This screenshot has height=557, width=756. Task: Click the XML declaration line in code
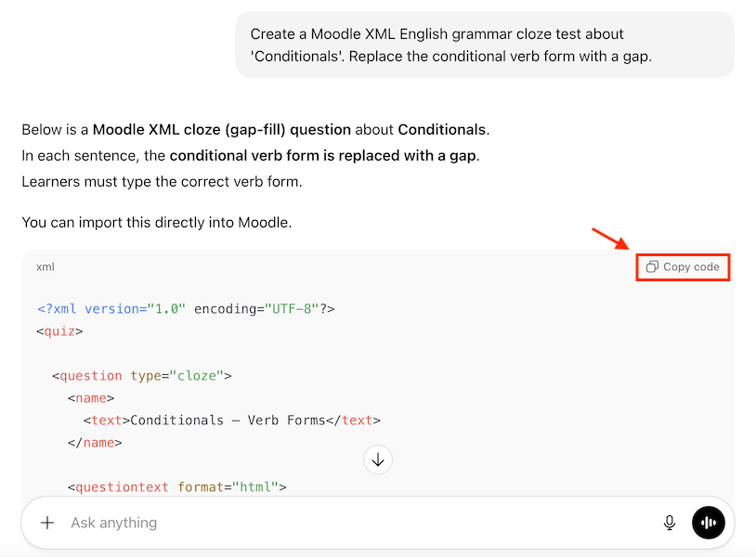pyautogui.click(x=186, y=309)
